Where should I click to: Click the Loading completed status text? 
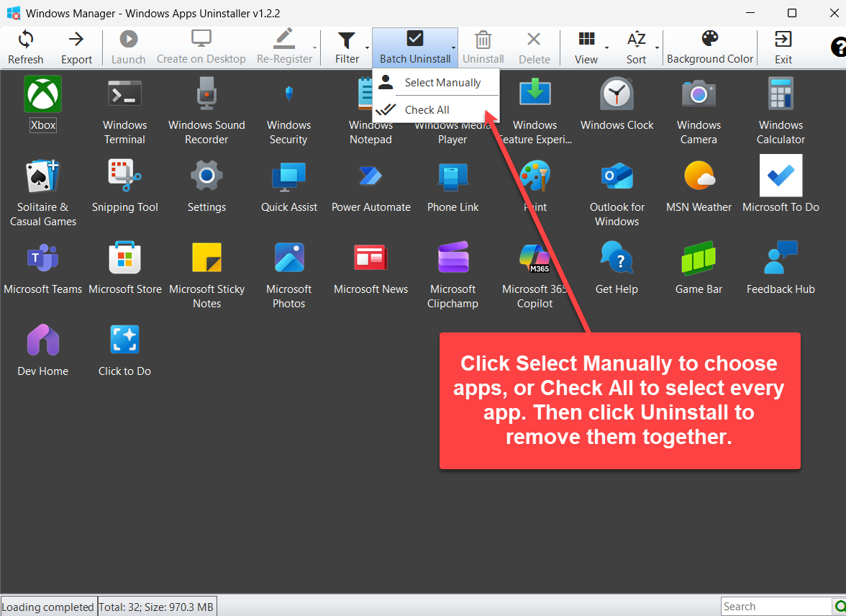[48, 607]
